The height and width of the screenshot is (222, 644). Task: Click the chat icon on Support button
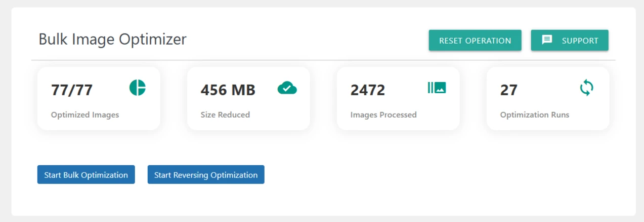click(x=547, y=40)
